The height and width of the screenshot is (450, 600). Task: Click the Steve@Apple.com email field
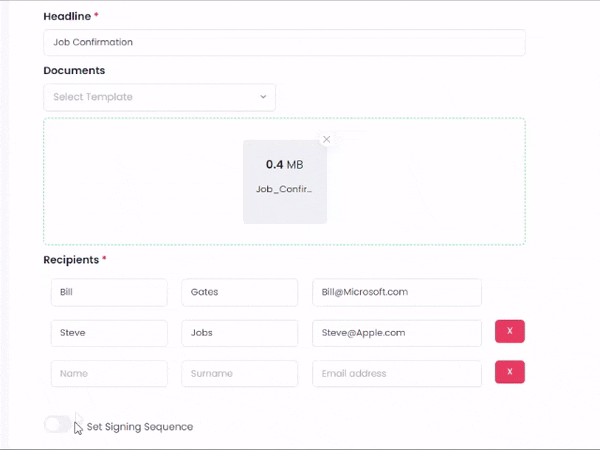pyautogui.click(x=397, y=333)
